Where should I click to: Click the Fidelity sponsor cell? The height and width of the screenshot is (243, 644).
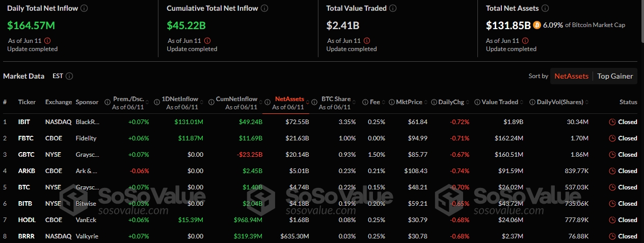click(x=86, y=138)
